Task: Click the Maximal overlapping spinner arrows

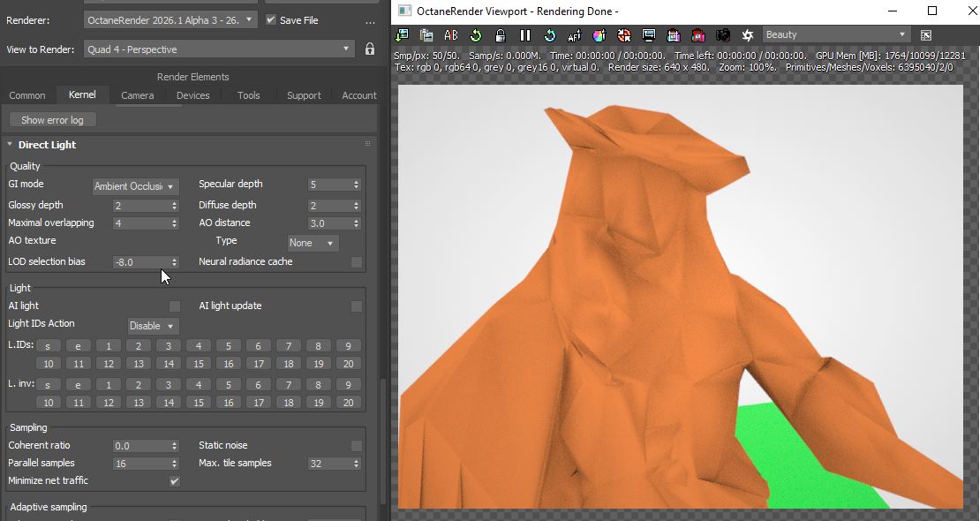Action: point(175,223)
